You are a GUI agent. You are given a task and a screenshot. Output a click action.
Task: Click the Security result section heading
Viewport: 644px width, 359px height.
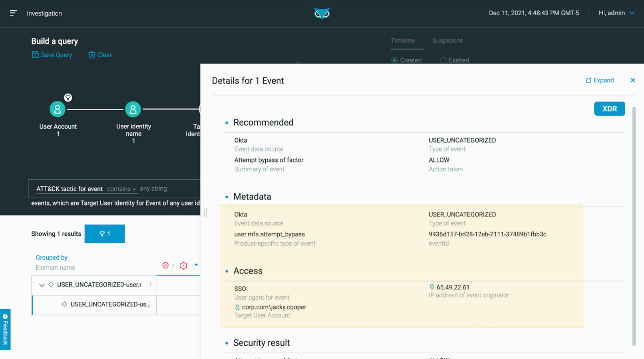click(262, 343)
